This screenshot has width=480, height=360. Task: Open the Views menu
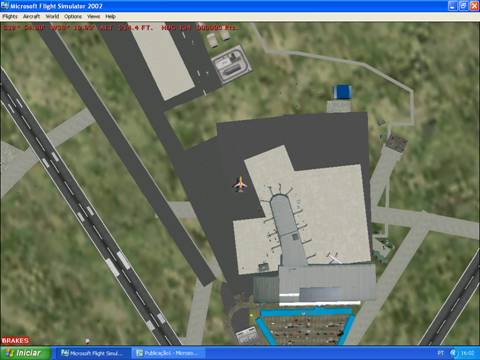[x=93, y=16]
